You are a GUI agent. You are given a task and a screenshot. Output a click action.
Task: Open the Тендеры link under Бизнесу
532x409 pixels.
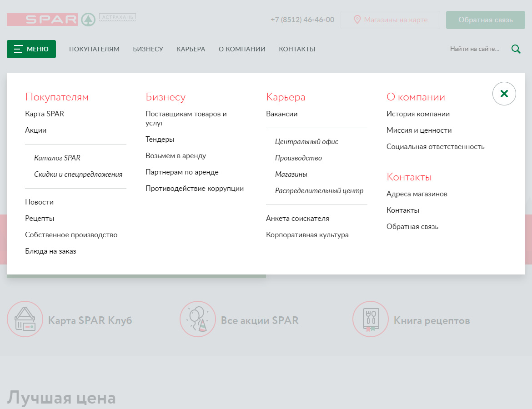point(160,140)
